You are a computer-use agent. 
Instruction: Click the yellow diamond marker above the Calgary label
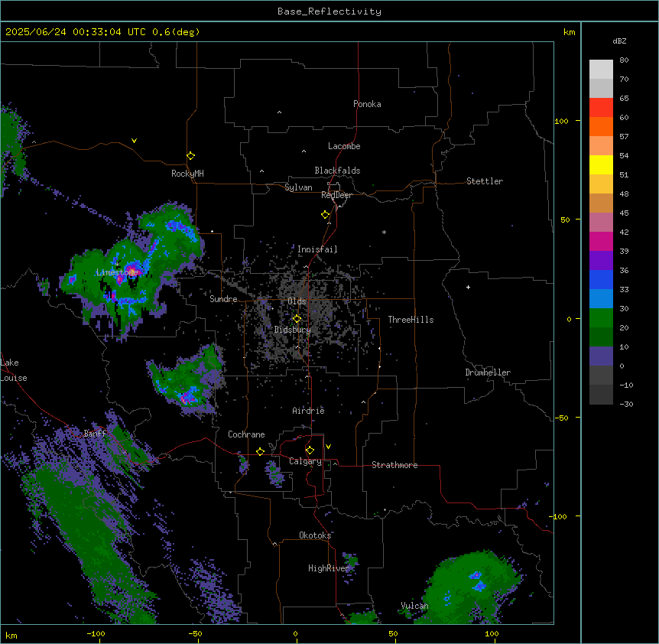tap(310, 450)
